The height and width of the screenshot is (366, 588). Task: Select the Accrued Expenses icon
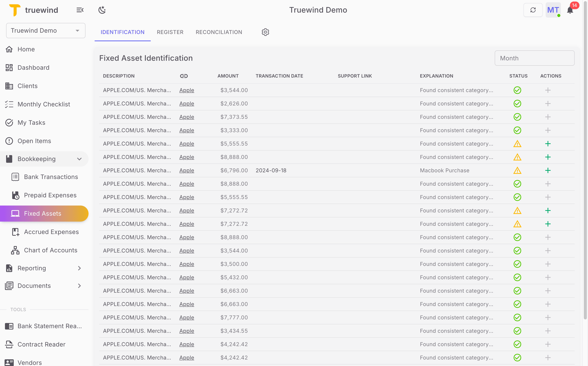click(x=15, y=232)
